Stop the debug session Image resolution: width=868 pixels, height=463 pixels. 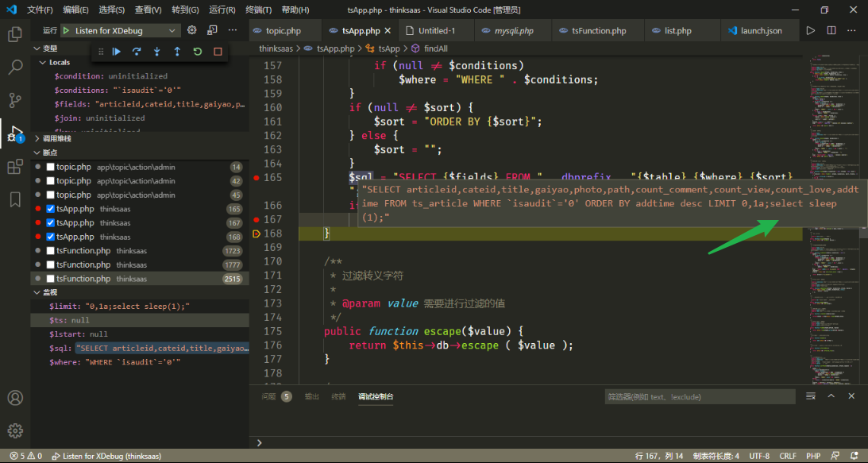[x=218, y=52]
